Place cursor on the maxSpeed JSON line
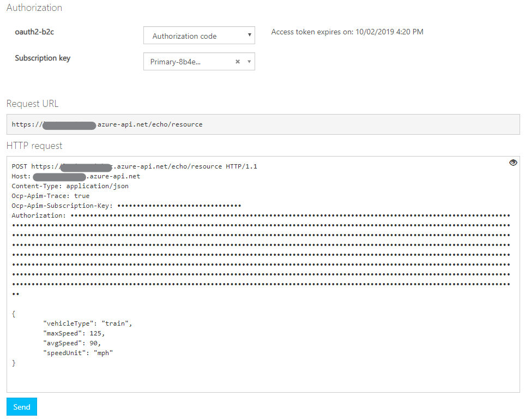The height and width of the screenshot is (420, 525). click(74, 333)
